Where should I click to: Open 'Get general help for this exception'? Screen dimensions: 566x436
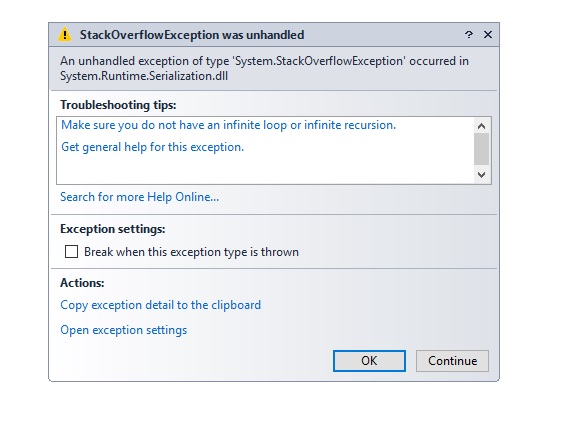click(152, 147)
